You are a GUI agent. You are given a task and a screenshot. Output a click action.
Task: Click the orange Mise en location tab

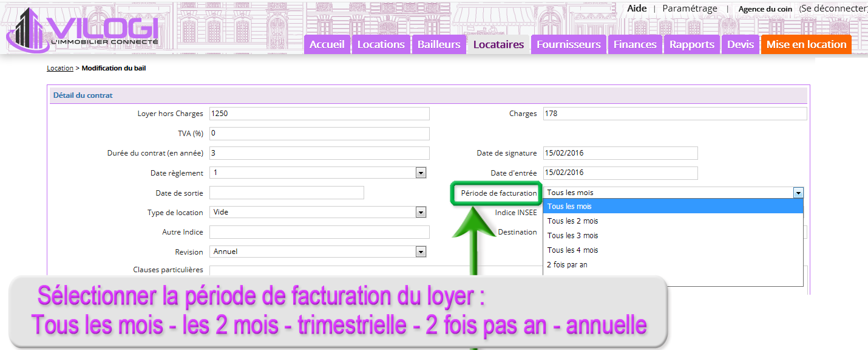pos(806,44)
